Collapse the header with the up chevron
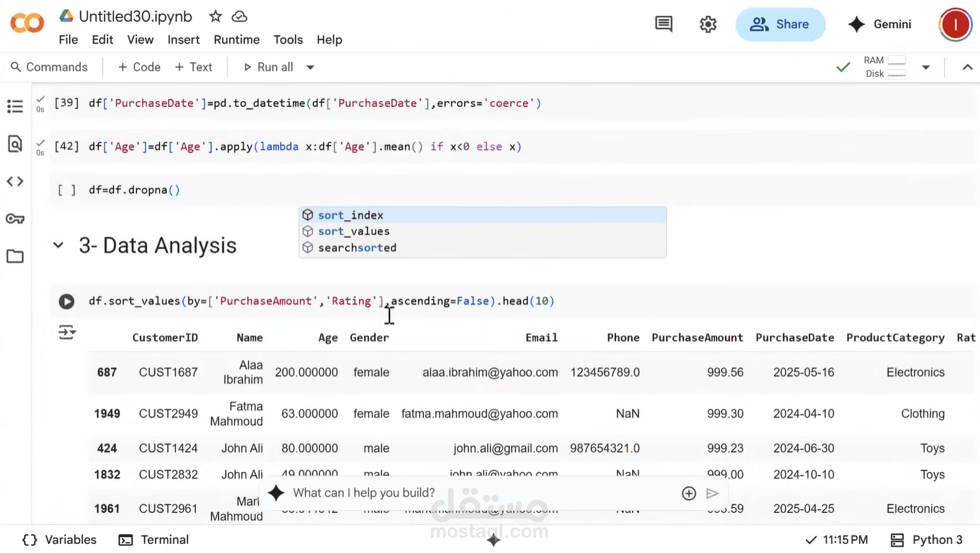980x553 pixels. (967, 68)
